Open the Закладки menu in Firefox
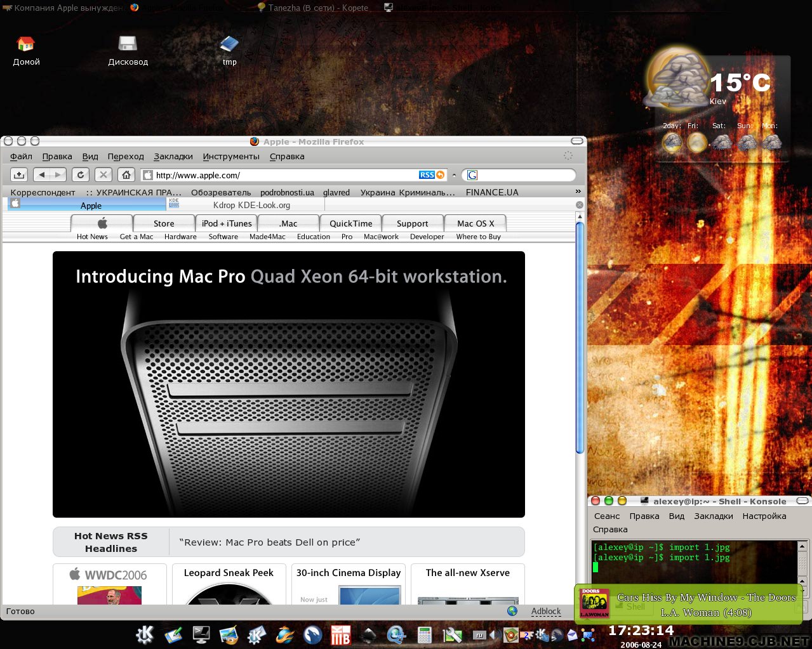This screenshot has width=812, height=649. point(173,156)
